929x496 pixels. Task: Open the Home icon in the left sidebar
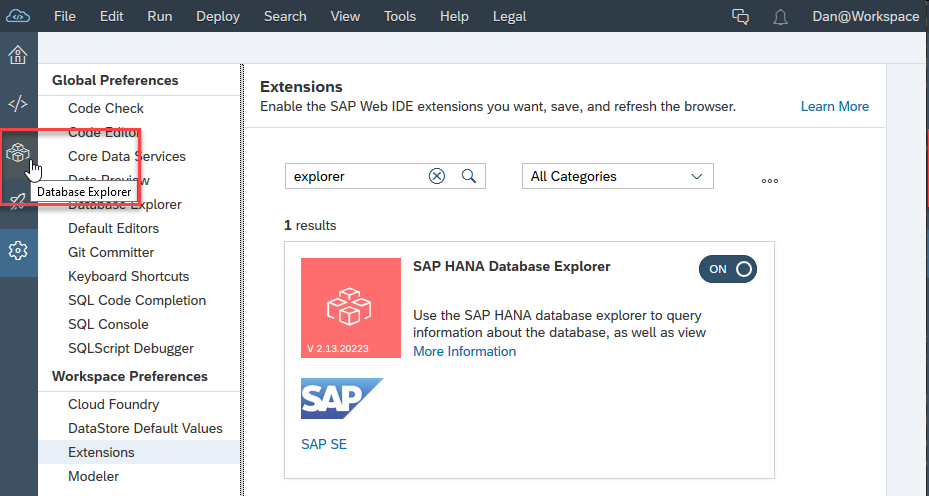coord(18,55)
